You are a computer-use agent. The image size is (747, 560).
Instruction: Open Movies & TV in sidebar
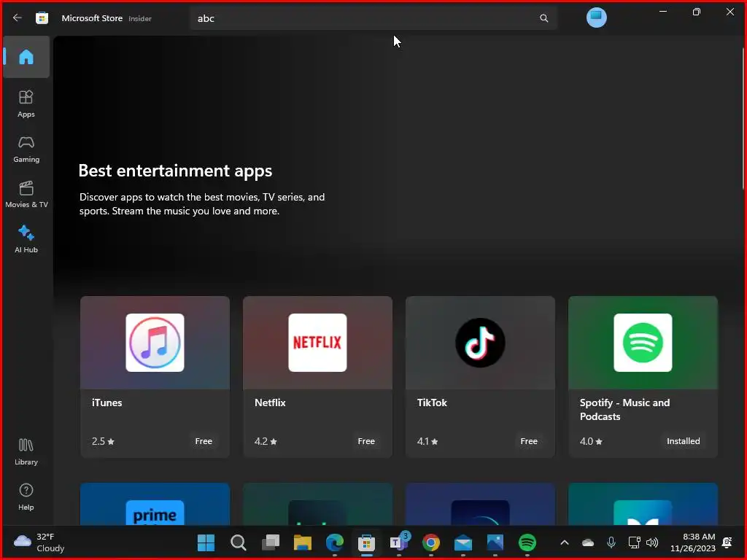(26, 194)
